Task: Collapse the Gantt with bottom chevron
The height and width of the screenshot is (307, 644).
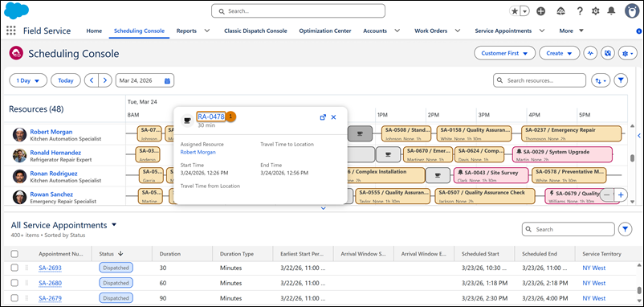Action: point(323,208)
